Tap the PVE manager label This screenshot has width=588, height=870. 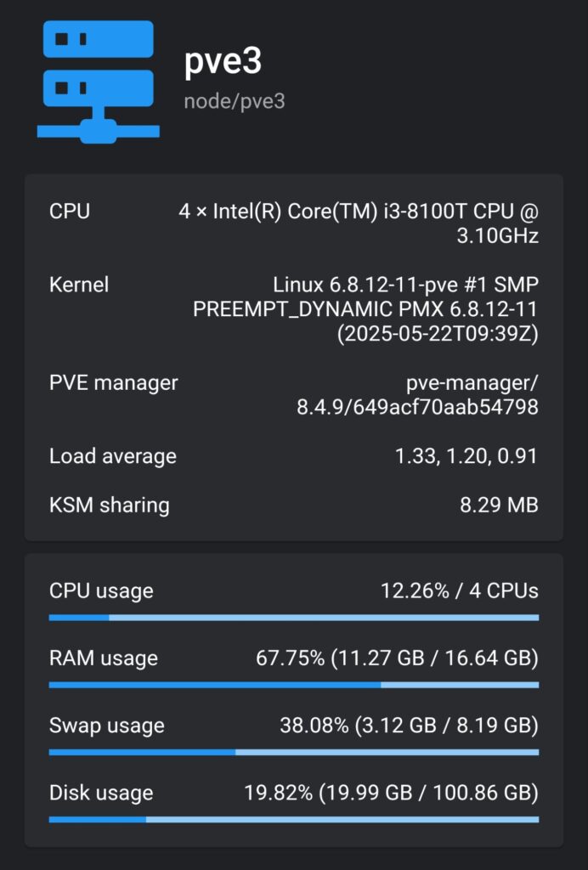click(x=113, y=383)
